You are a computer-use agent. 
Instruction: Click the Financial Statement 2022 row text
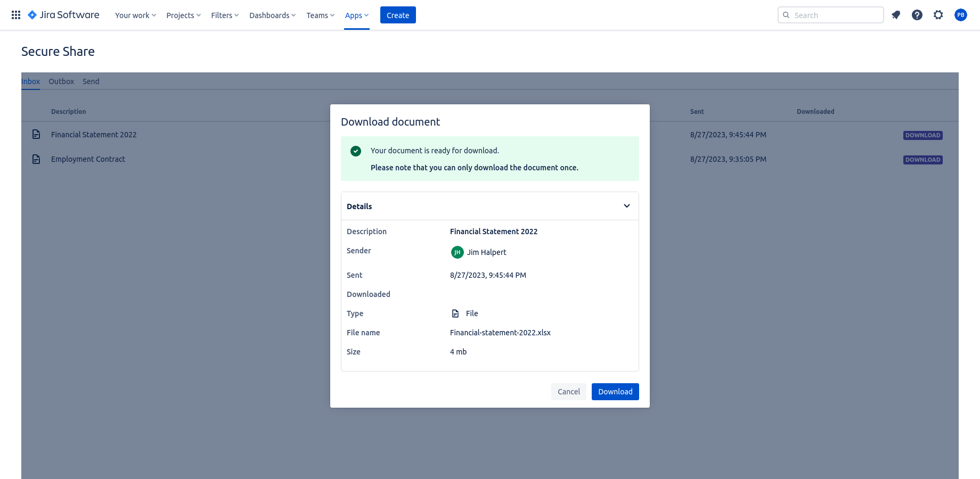pyautogui.click(x=94, y=135)
